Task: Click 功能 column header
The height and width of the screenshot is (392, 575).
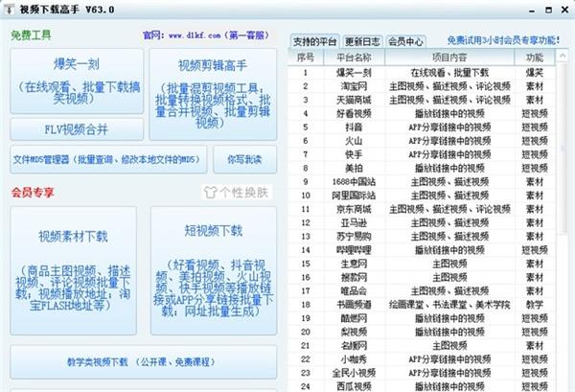Action: [535, 58]
